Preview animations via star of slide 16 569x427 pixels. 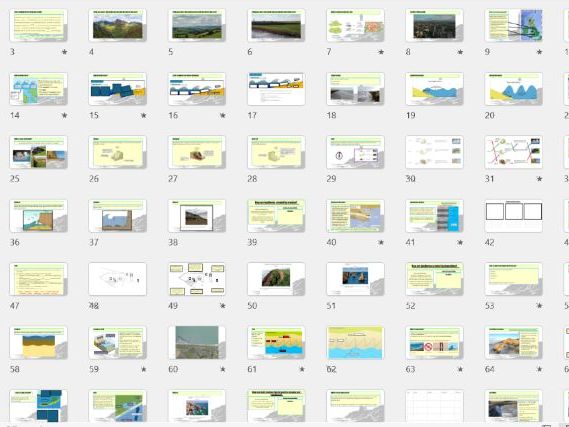pyautogui.click(x=223, y=115)
